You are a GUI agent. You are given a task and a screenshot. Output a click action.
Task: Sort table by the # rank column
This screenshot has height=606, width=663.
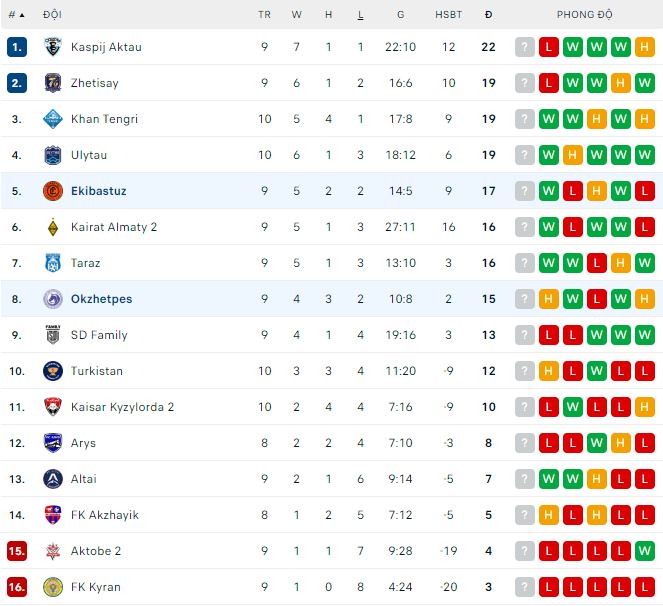click(x=16, y=15)
